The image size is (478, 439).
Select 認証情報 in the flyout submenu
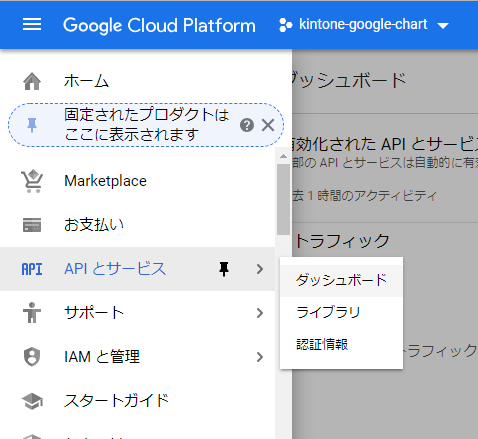pos(341,344)
